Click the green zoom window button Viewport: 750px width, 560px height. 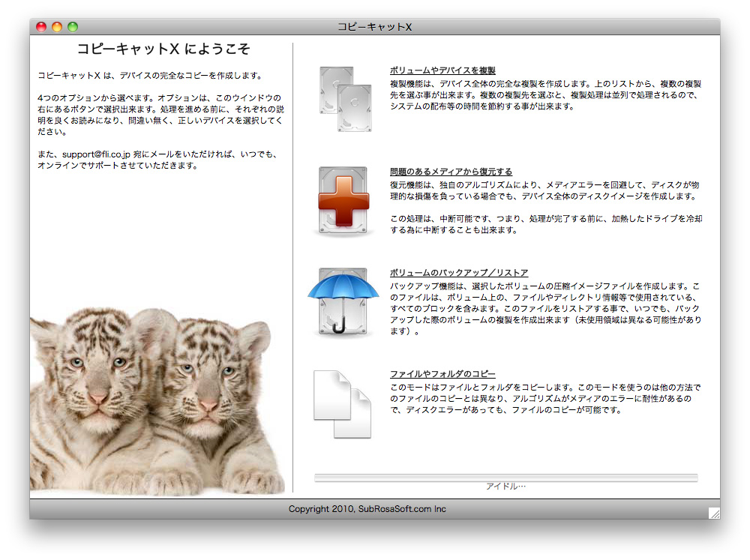coord(73,27)
